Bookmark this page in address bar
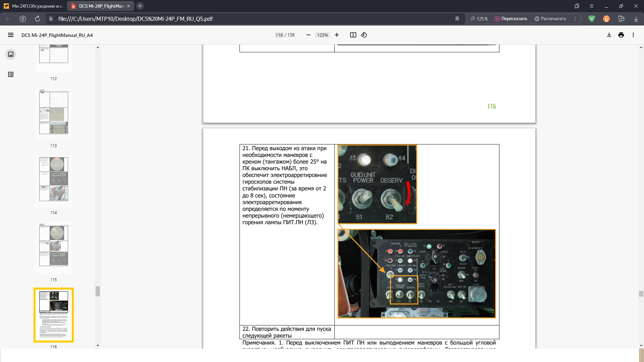 (457, 19)
